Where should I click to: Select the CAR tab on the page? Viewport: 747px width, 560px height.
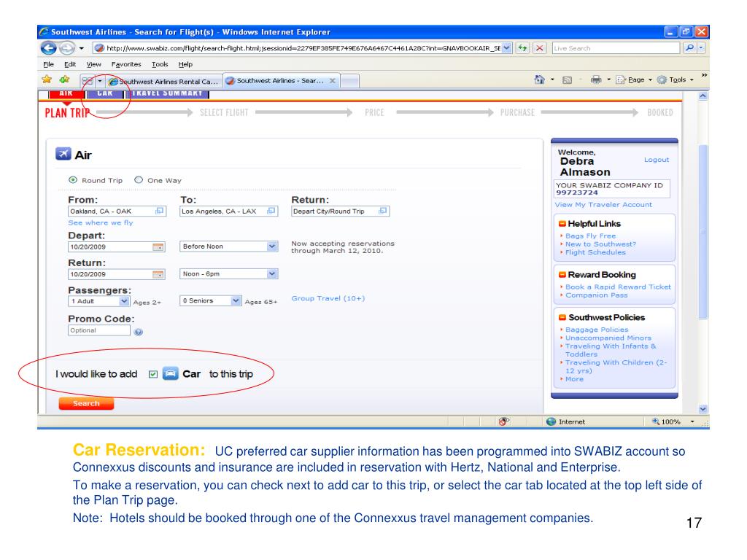[105, 93]
